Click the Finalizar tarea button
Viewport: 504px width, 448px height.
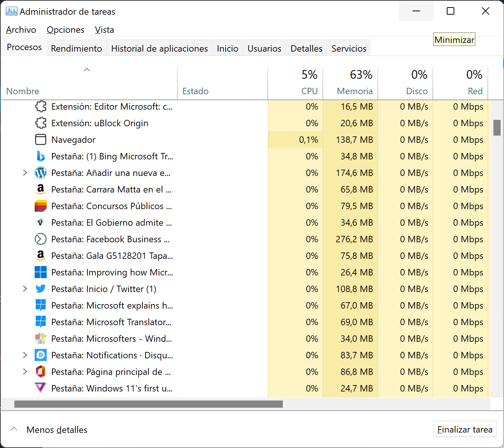pyautogui.click(x=465, y=429)
